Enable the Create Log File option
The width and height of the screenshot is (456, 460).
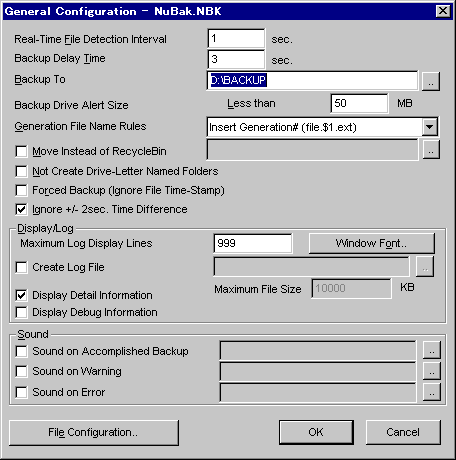click(x=21, y=267)
